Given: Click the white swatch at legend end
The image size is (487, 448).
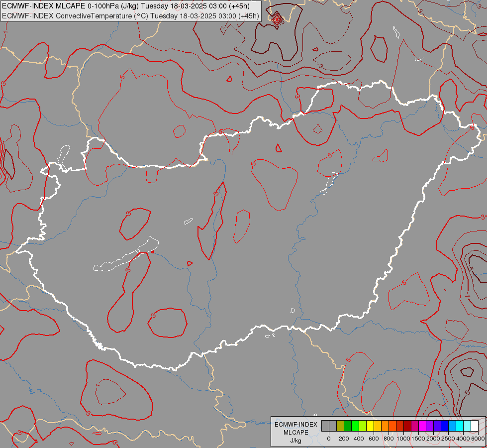Looking at the screenshot, I should click(x=475, y=426).
